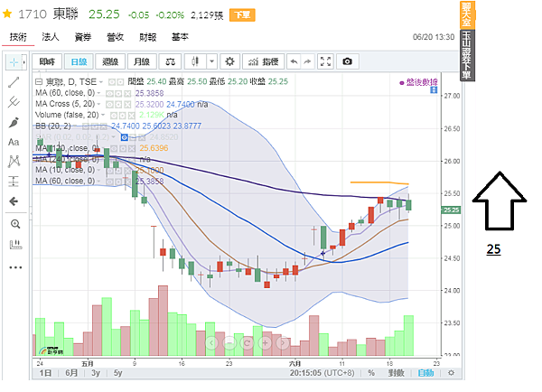The height and width of the screenshot is (392, 542).
Task: Select the brush drawing tool
Action: [x=14, y=122]
